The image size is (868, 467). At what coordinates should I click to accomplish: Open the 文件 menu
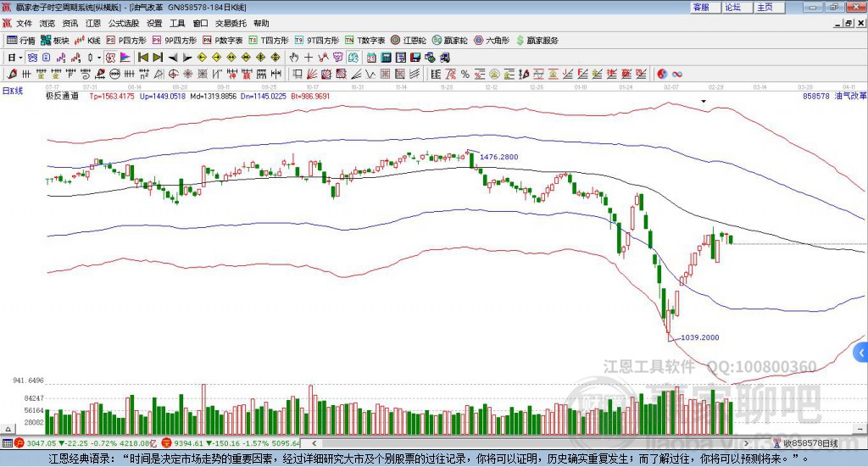click(24, 23)
